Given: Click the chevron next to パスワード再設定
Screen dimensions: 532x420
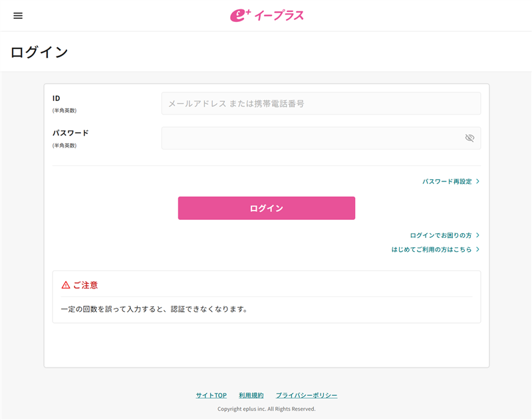Looking at the screenshot, I should pos(477,181).
